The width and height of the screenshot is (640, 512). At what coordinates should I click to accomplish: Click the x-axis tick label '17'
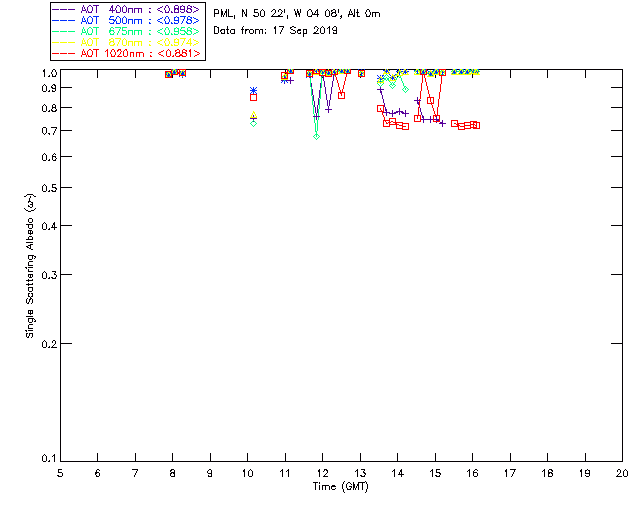510,473
